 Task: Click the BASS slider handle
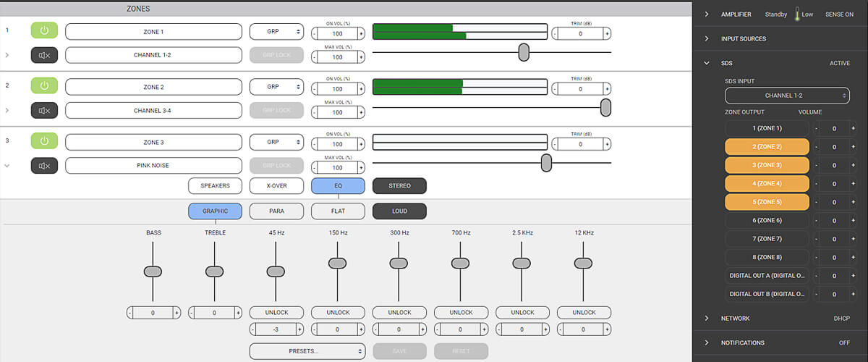pos(153,271)
